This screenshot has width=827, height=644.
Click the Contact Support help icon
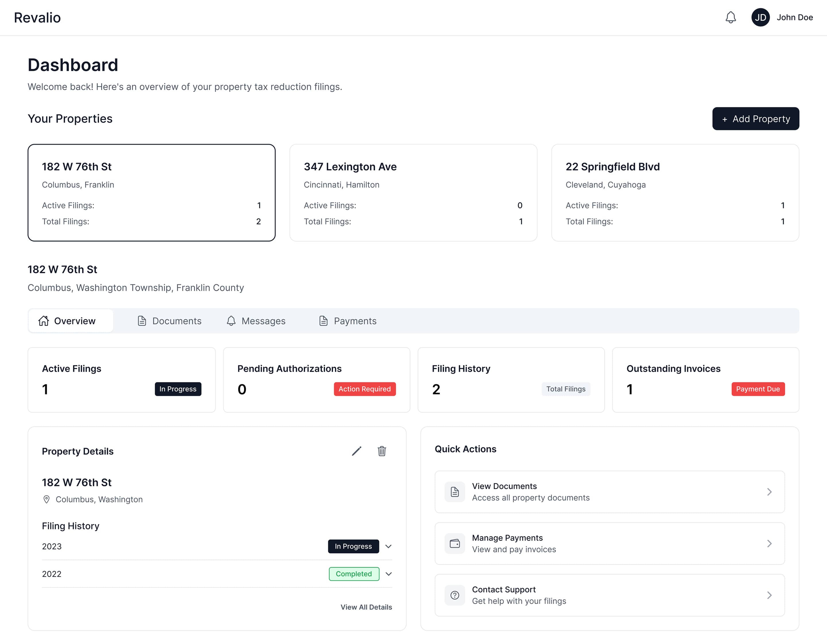(x=454, y=595)
